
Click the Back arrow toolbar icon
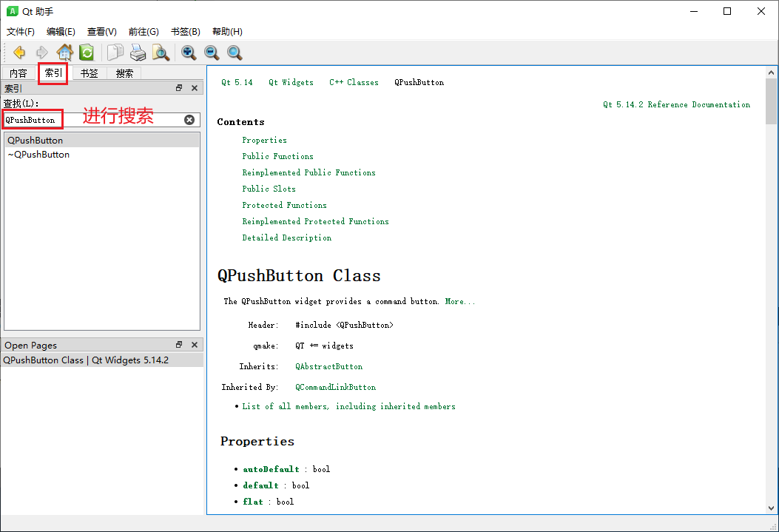(x=19, y=52)
